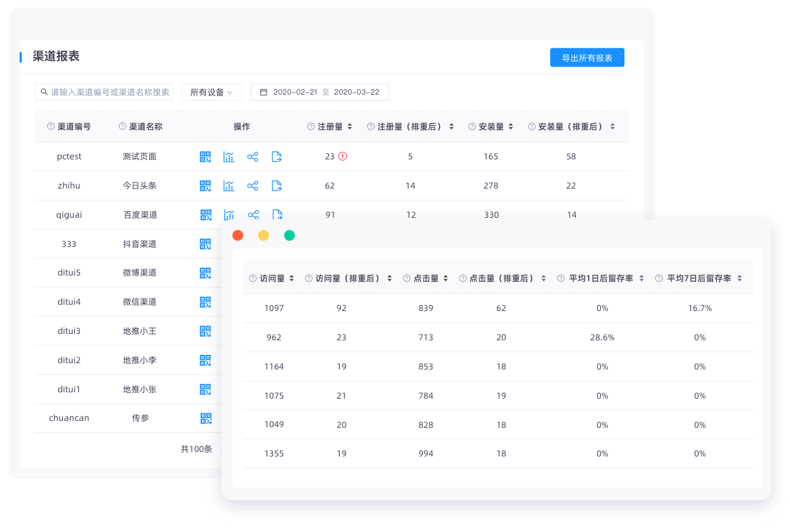The image size is (790, 532).
Task: Select channel name 测试页面
Action: 140,157
